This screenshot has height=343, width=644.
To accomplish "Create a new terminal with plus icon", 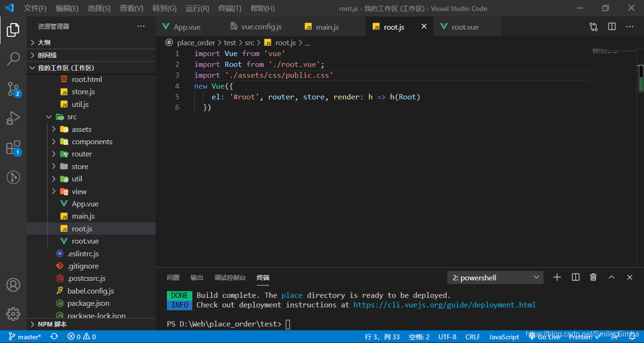I will [x=557, y=278].
